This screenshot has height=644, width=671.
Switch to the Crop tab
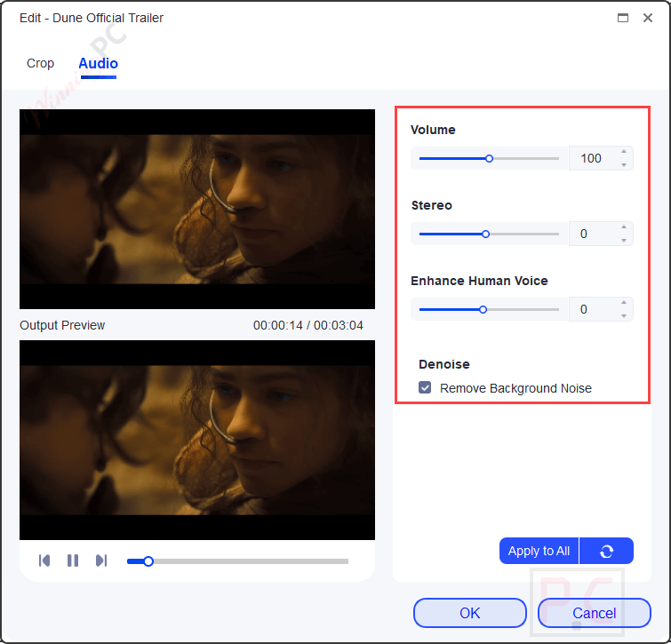point(40,63)
